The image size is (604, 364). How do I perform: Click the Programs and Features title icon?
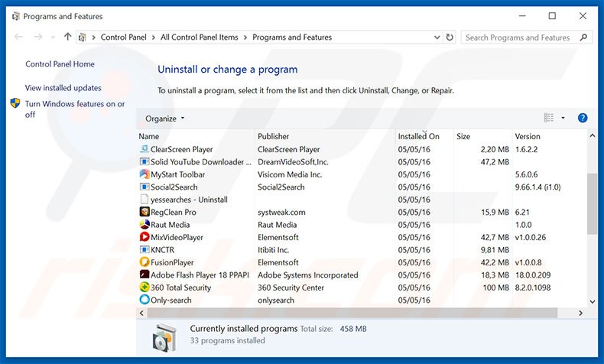tap(16, 16)
